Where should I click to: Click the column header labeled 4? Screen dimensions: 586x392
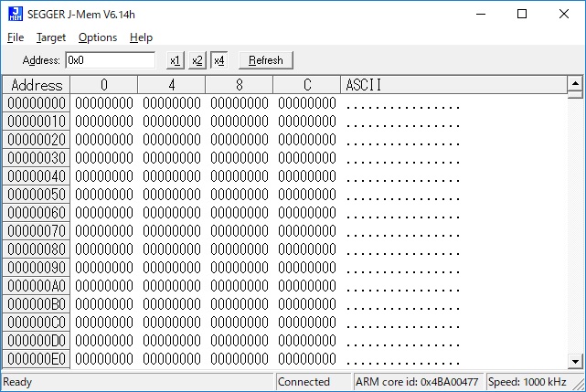(x=172, y=85)
